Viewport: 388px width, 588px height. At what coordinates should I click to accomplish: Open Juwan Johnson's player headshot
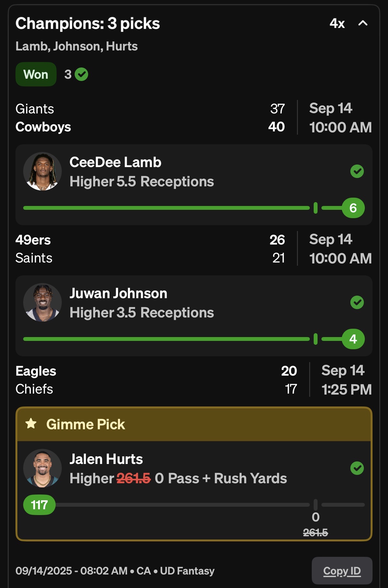click(x=42, y=302)
